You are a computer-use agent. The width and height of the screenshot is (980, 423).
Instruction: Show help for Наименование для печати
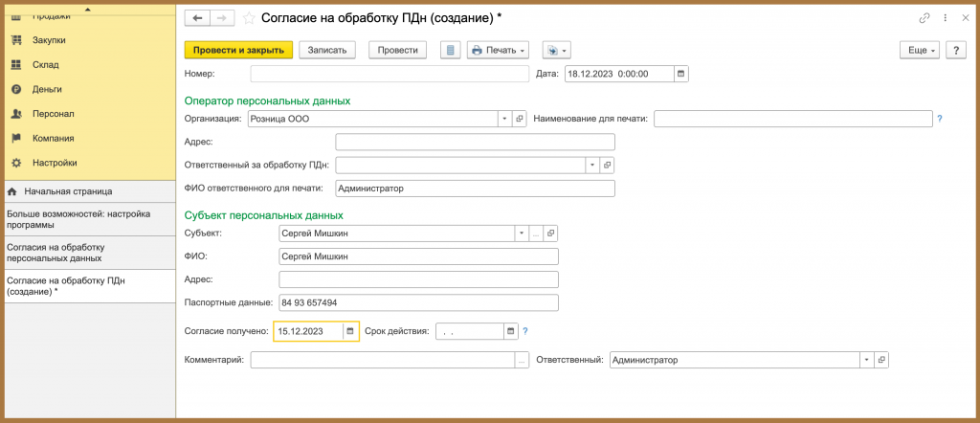(940, 118)
